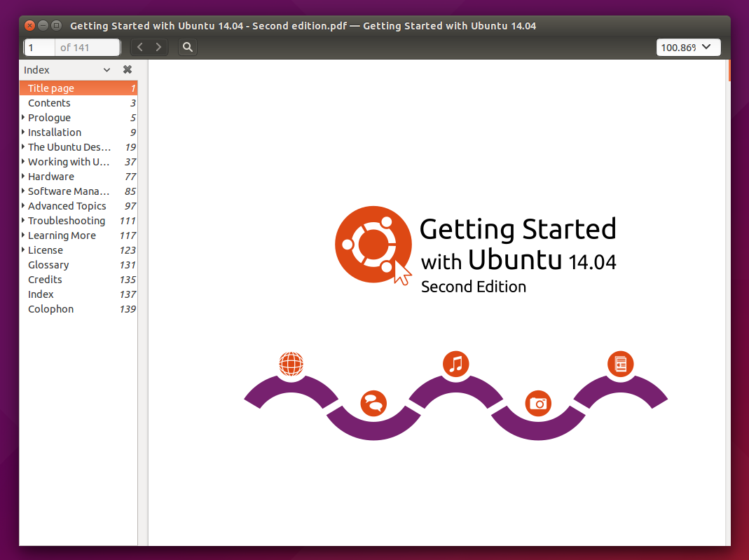
Task: Click the Ubuntu logo on the cover page
Action: click(x=373, y=245)
